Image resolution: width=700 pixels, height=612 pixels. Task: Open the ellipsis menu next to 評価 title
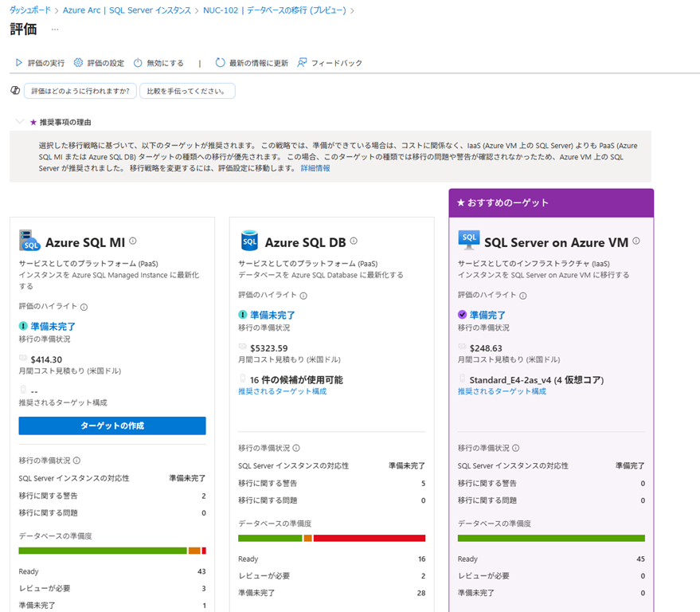click(x=55, y=29)
